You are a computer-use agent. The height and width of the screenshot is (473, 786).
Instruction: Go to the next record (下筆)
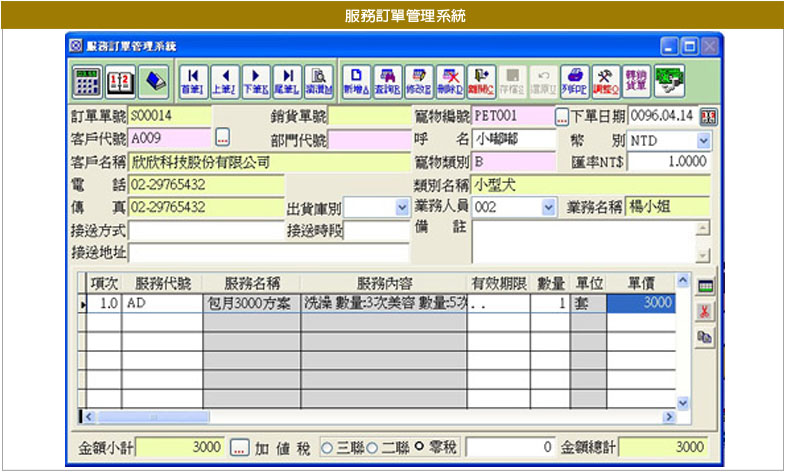click(x=255, y=79)
